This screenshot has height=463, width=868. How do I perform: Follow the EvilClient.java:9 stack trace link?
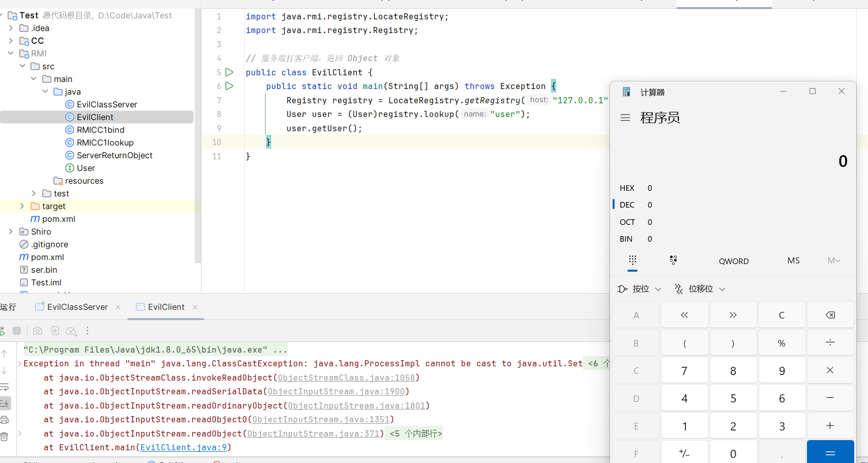click(184, 448)
